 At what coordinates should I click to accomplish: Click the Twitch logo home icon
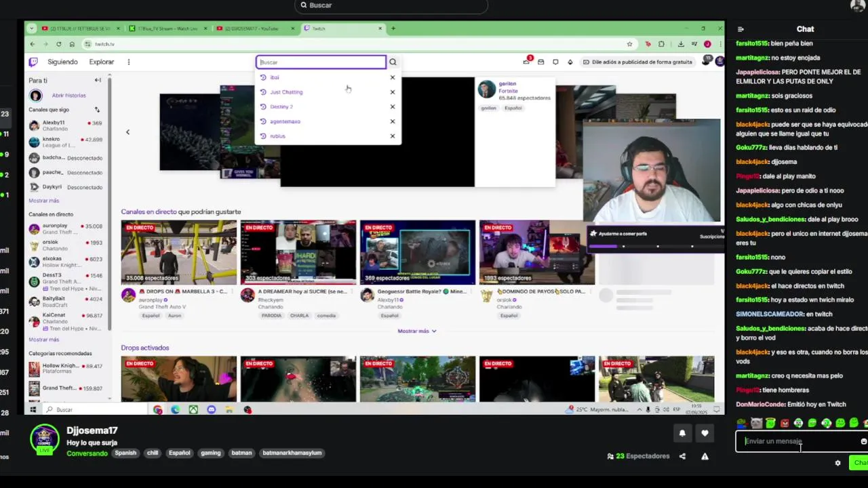pos(33,62)
